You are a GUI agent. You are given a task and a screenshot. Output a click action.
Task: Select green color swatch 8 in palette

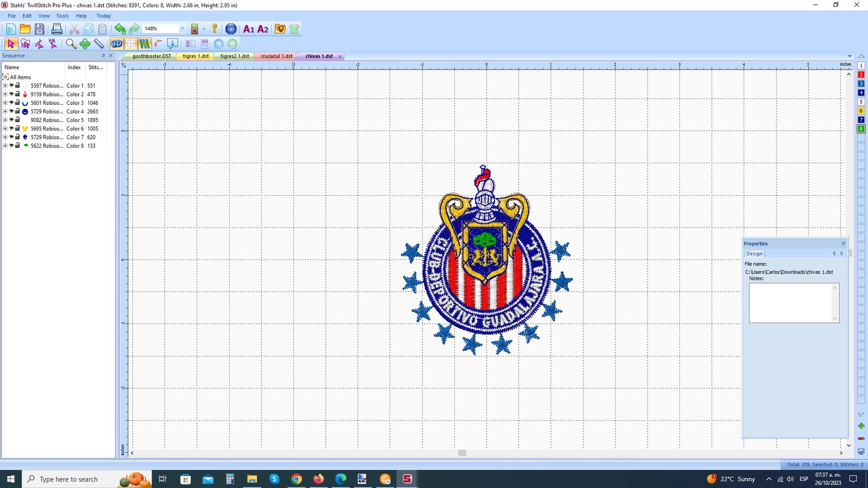click(861, 129)
